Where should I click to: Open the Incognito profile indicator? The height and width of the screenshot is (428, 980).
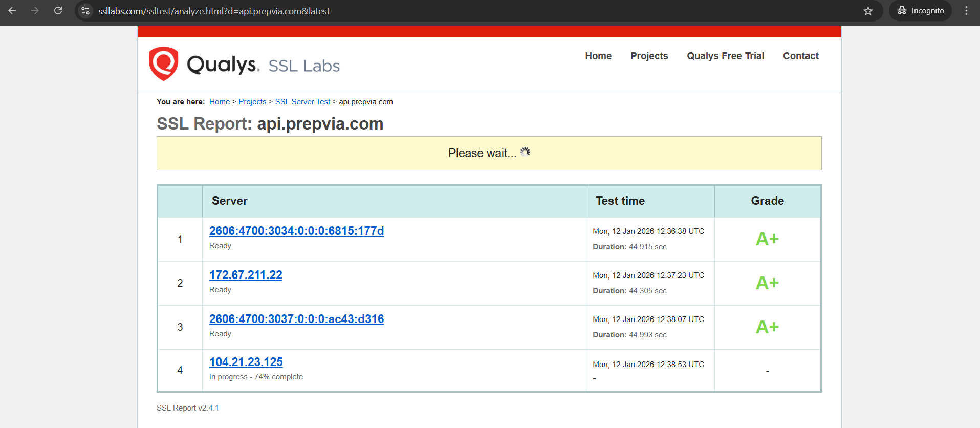921,11
